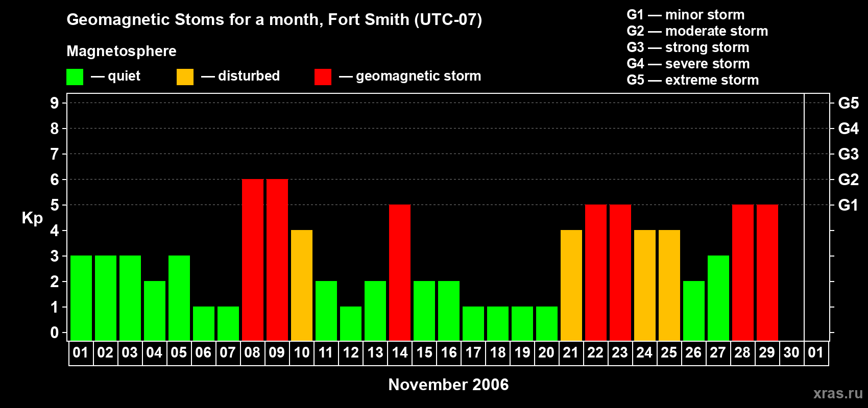This screenshot has height=408, width=868.
Task: Click the 'G5 — extreme storm' legend line
Action: pos(693,80)
